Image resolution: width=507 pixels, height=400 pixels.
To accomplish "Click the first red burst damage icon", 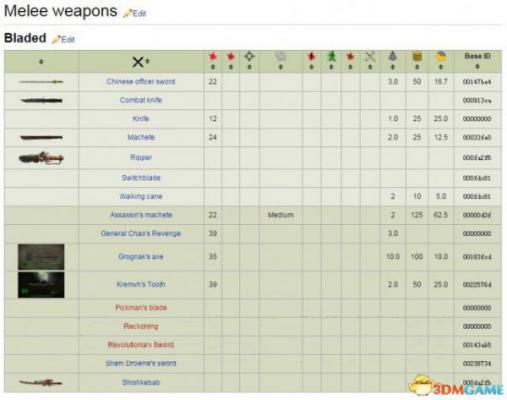I will [x=213, y=56].
